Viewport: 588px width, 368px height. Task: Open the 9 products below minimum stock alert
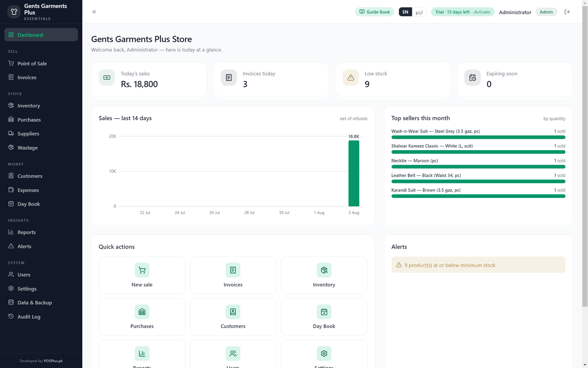pyautogui.click(x=478, y=265)
